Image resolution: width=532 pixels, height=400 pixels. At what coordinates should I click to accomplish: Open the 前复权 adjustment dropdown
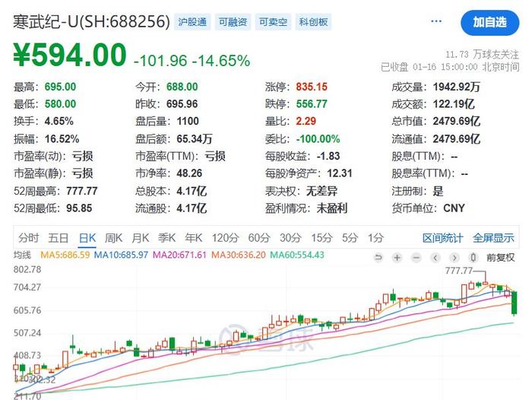500,258
